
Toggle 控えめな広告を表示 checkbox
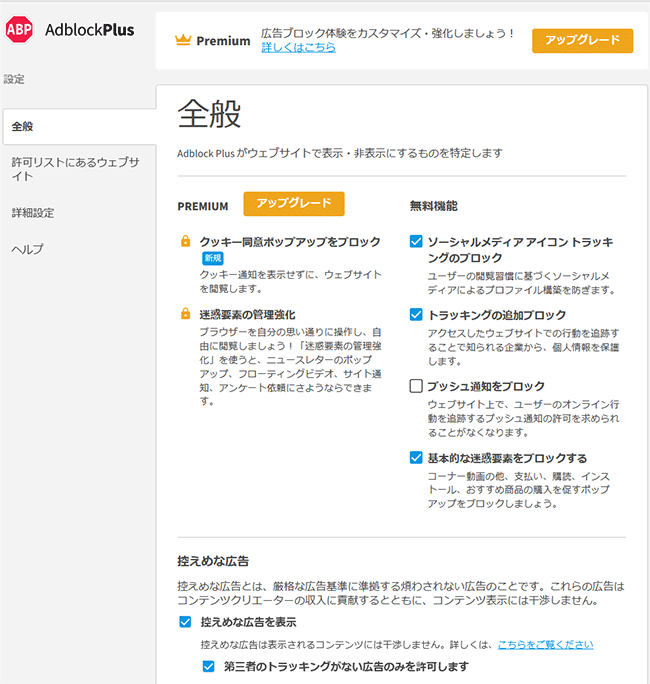[x=185, y=622]
